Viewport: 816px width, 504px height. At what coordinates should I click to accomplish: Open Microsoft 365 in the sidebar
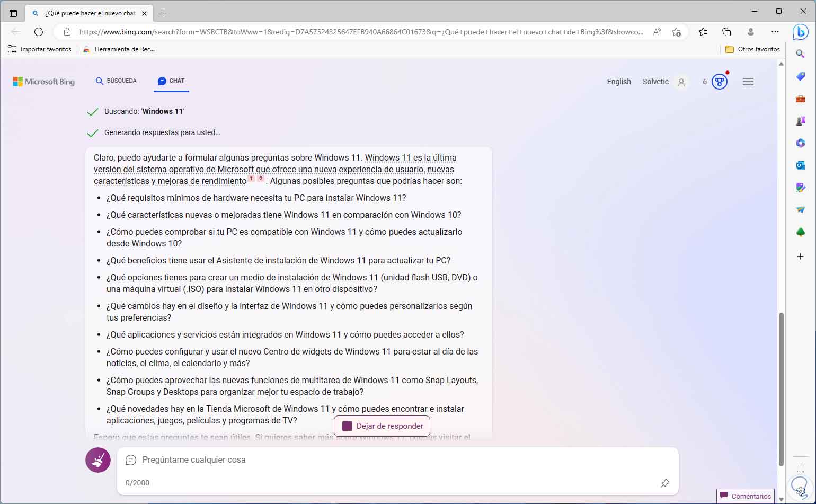(x=800, y=143)
